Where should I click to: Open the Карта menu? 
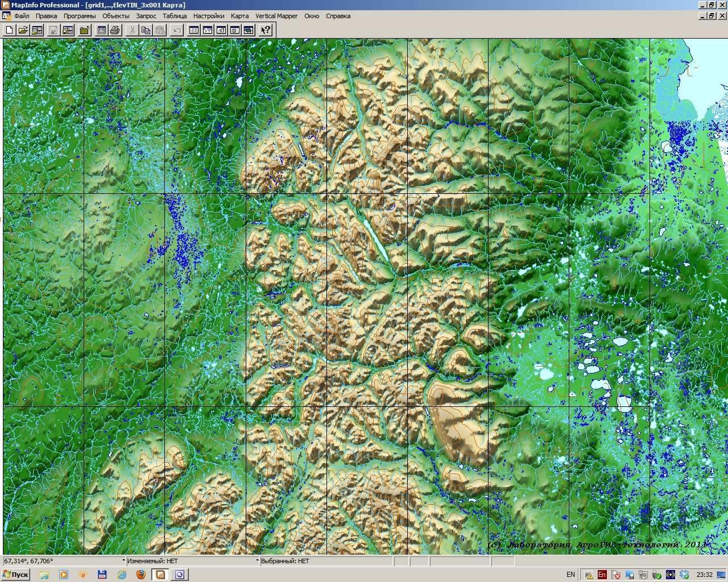pos(240,16)
